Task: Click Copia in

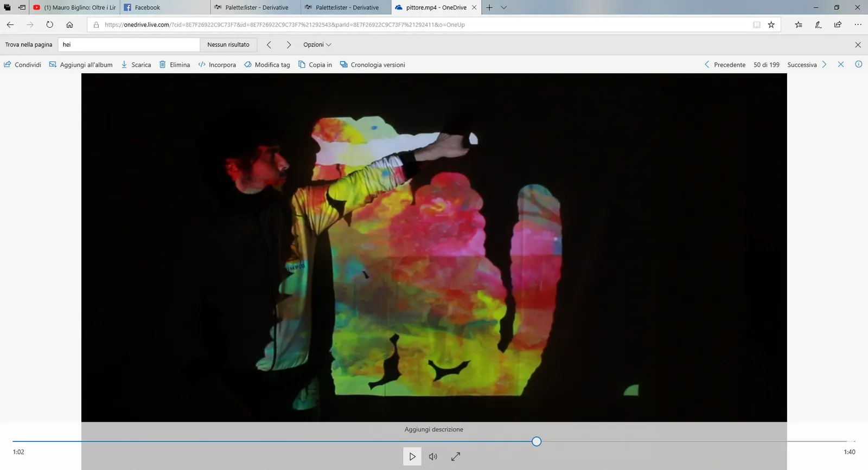Action: 315,65
